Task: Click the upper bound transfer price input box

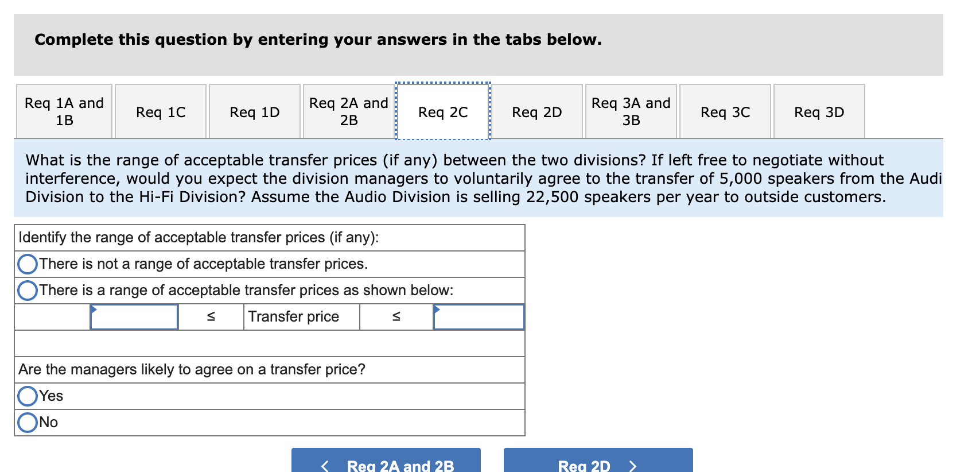Action: [479, 316]
